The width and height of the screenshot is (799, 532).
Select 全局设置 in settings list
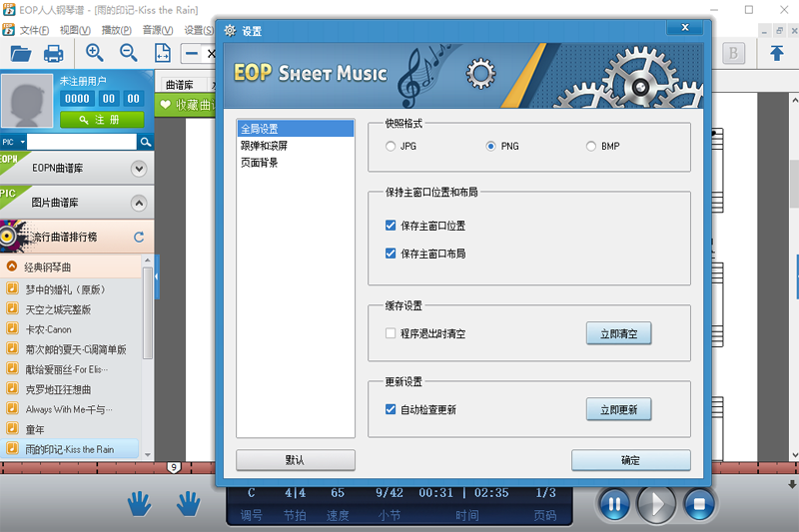(295, 129)
